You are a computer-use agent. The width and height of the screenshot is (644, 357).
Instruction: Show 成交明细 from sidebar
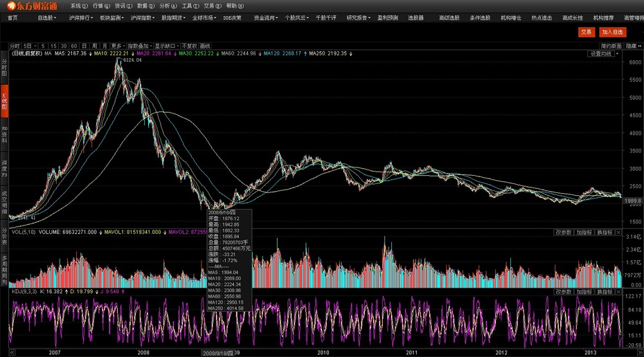click(x=4, y=201)
